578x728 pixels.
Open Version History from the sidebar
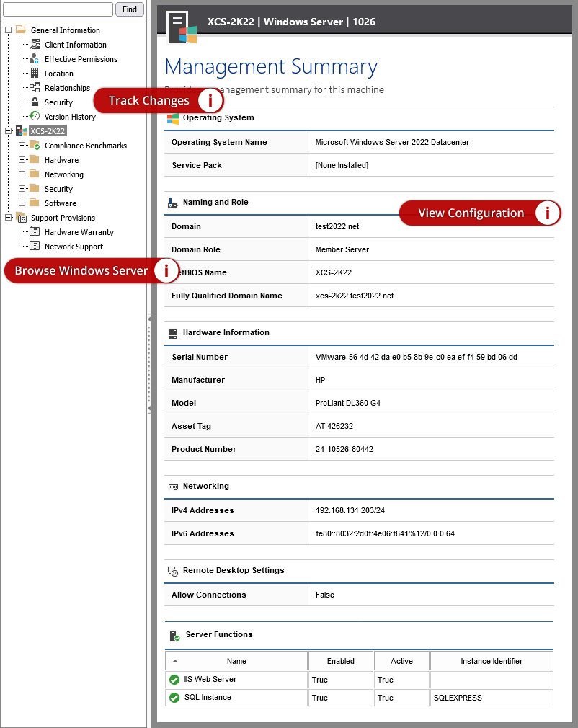(34, 116)
